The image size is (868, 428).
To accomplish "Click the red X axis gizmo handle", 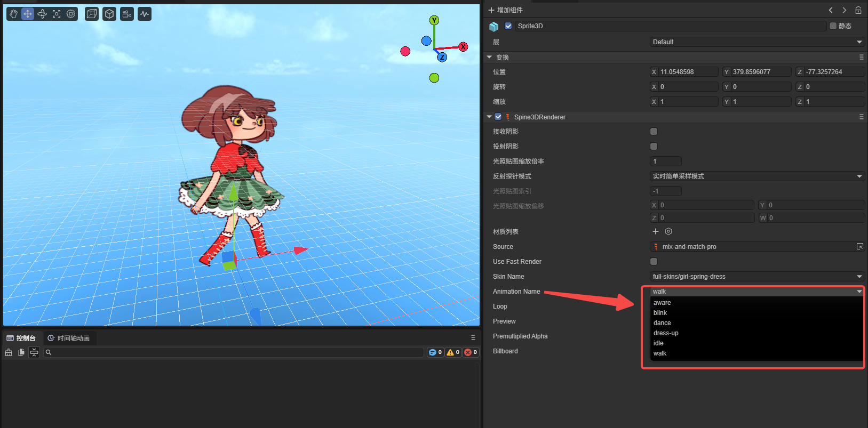I will 463,47.
